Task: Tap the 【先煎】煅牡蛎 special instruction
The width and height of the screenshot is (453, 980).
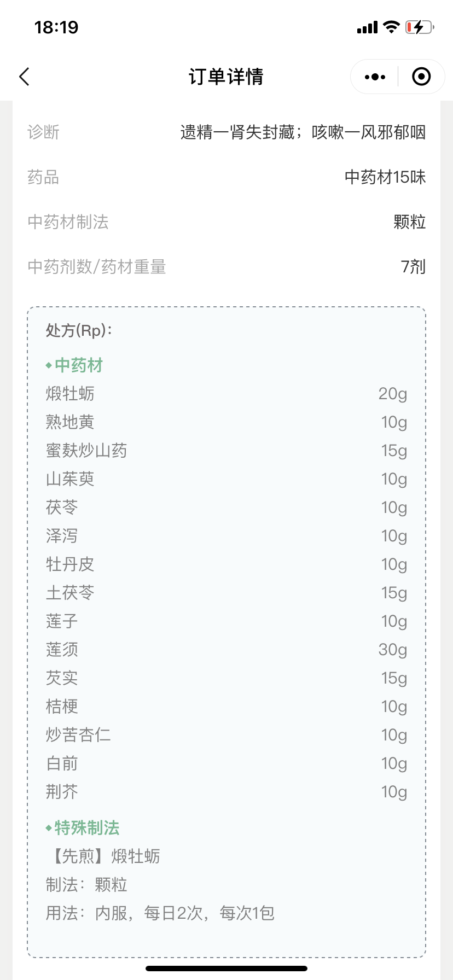Action: (x=105, y=856)
